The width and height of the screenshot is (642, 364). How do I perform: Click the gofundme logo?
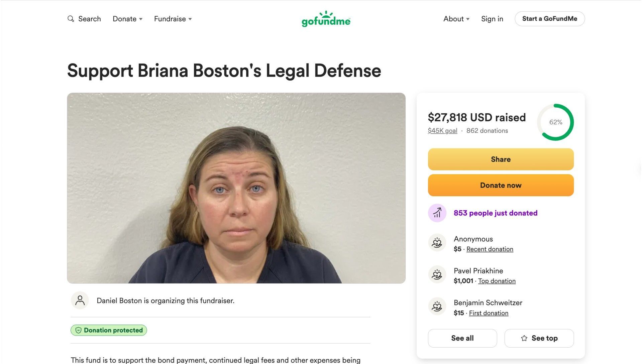pyautogui.click(x=326, y=19)
